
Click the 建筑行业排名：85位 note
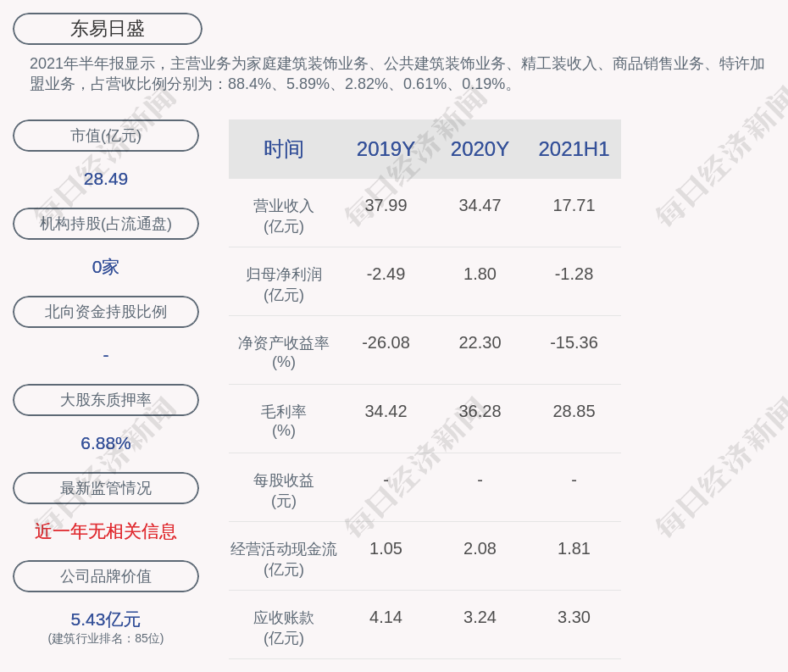[106, 638]
